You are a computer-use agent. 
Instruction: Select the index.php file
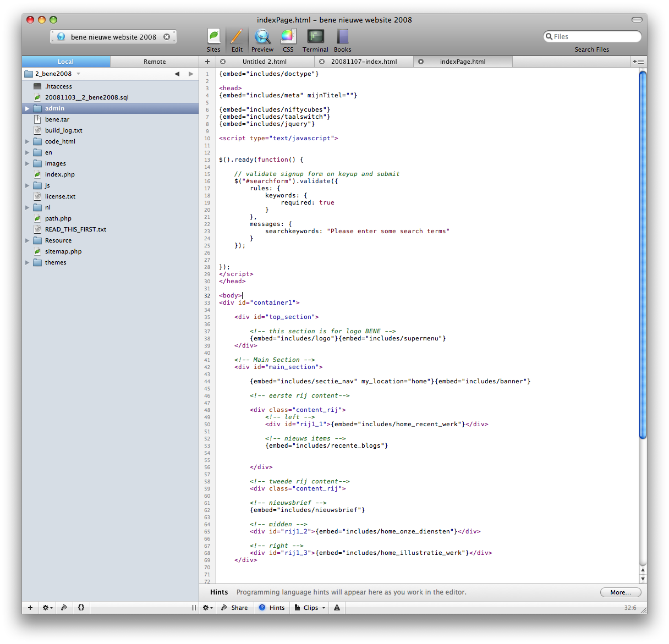point(110,174)
